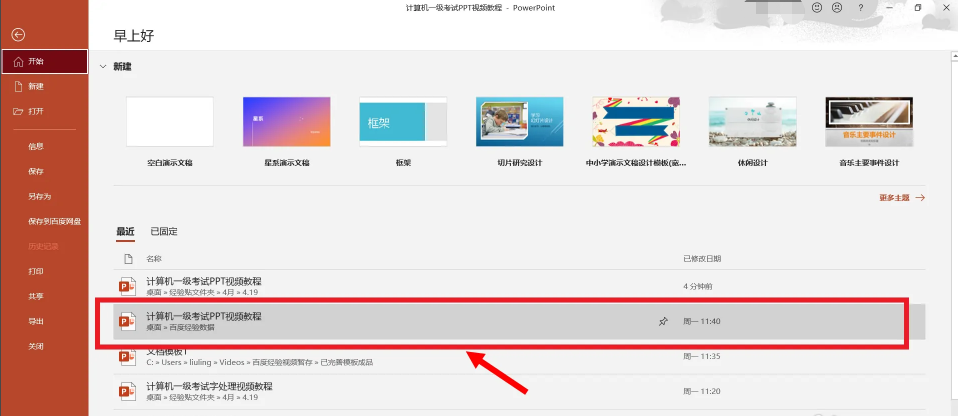Open the help question mark icon
The width and height of the screenshot is (958, 416).
click(x=860, y=8)
